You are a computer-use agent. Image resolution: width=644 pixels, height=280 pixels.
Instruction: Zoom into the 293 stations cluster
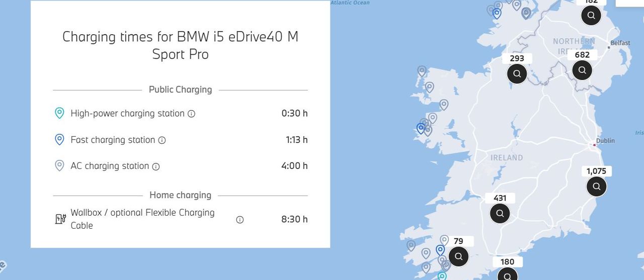coord(517,74)
